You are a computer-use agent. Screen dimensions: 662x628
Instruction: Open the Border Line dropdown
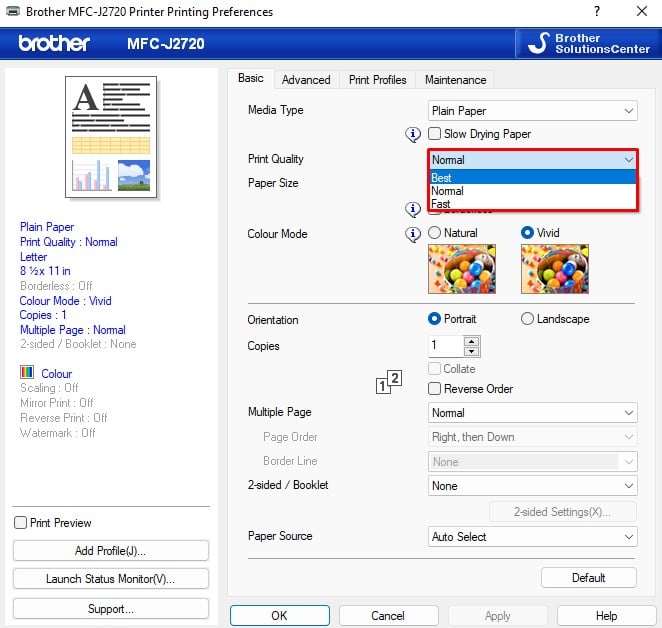coord(532,462)
